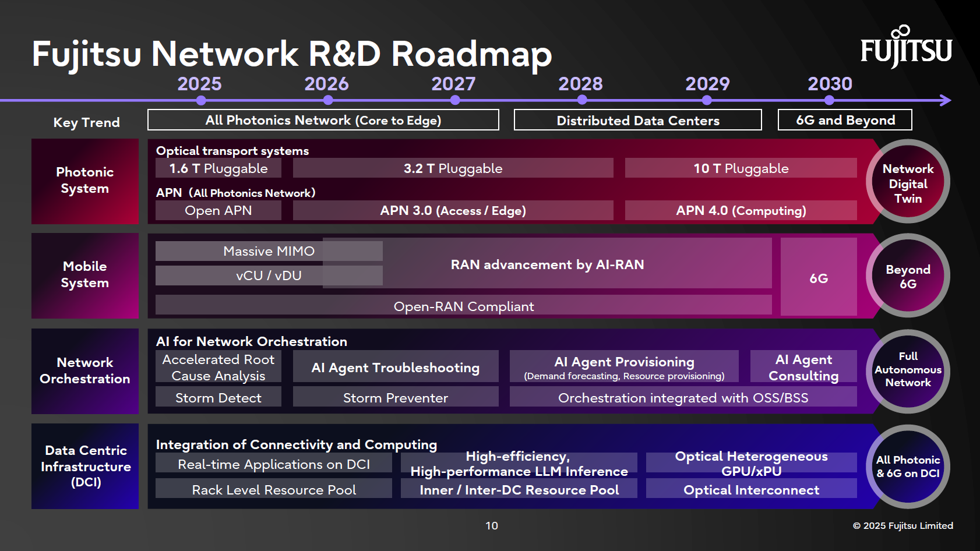Screen dimensions: 980x551
Task: Expand the All Photonics Network (Core to Edge) box
Action: coord(323,120)
